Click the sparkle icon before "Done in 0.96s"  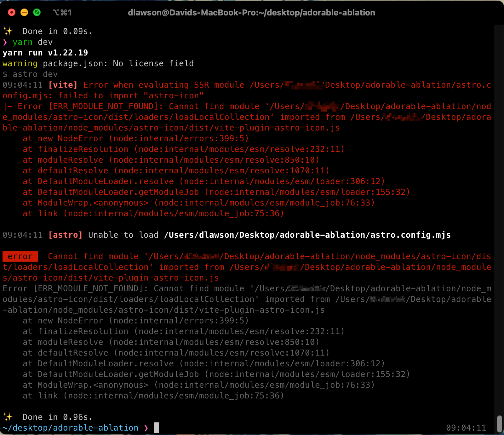click(9, 417)
